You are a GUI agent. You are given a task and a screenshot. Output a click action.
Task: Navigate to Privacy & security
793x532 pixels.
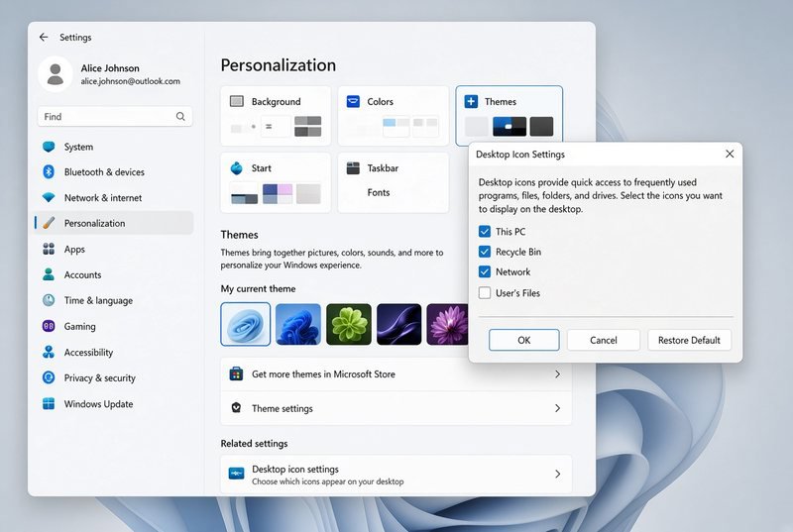point(114,377)
